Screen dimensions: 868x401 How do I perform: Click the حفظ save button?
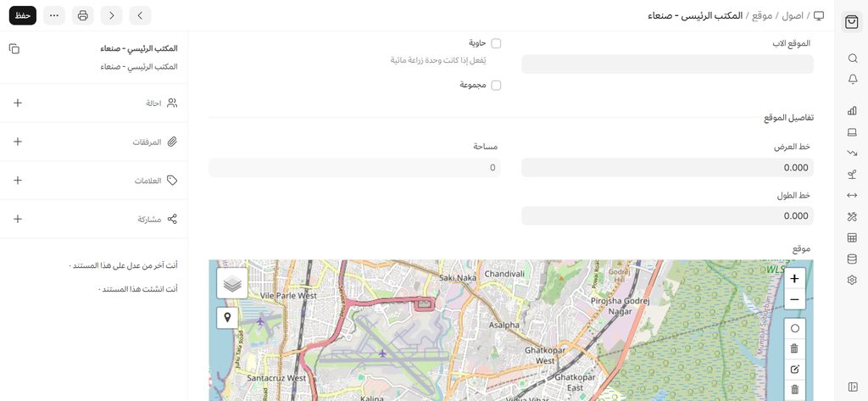23,15
